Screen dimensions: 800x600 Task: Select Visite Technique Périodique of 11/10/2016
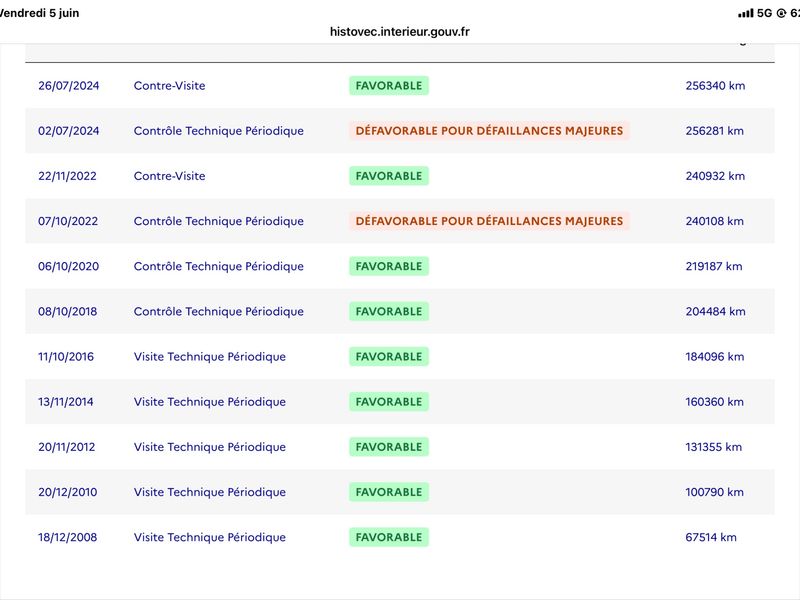(210, 357)
